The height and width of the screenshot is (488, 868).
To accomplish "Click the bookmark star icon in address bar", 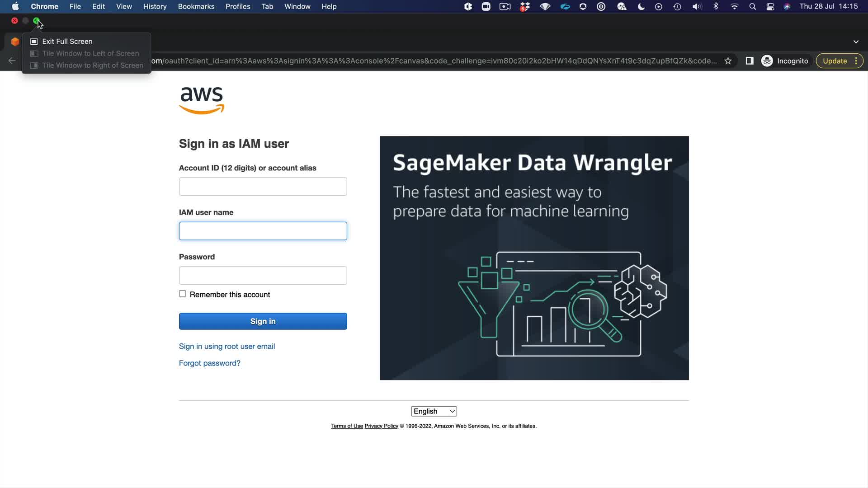I will tap(728, 61).
